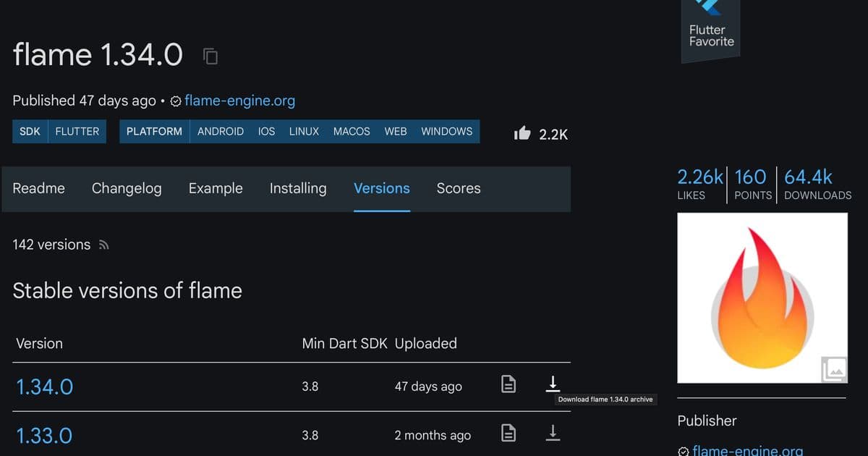The height and width of the screenshot is (456, 868).
Task: Switch to the Readme tab
Action: pyautogui.click(x=38, y=188)
